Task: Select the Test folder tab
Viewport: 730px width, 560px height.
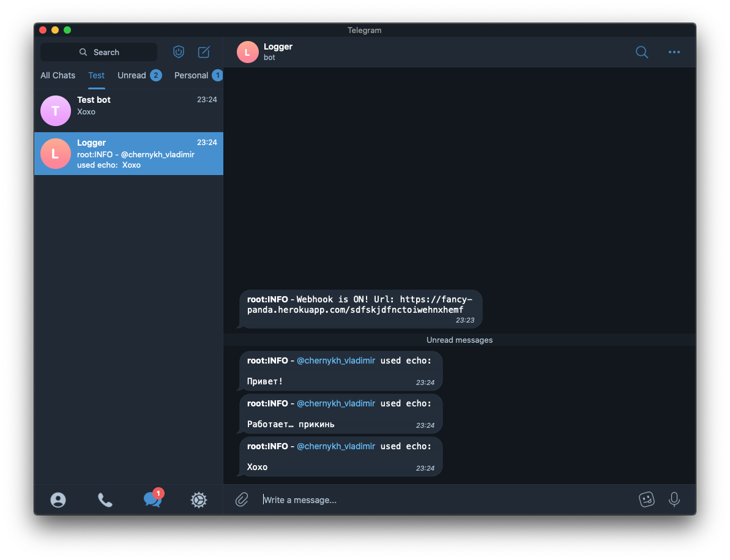Action: 96,75
